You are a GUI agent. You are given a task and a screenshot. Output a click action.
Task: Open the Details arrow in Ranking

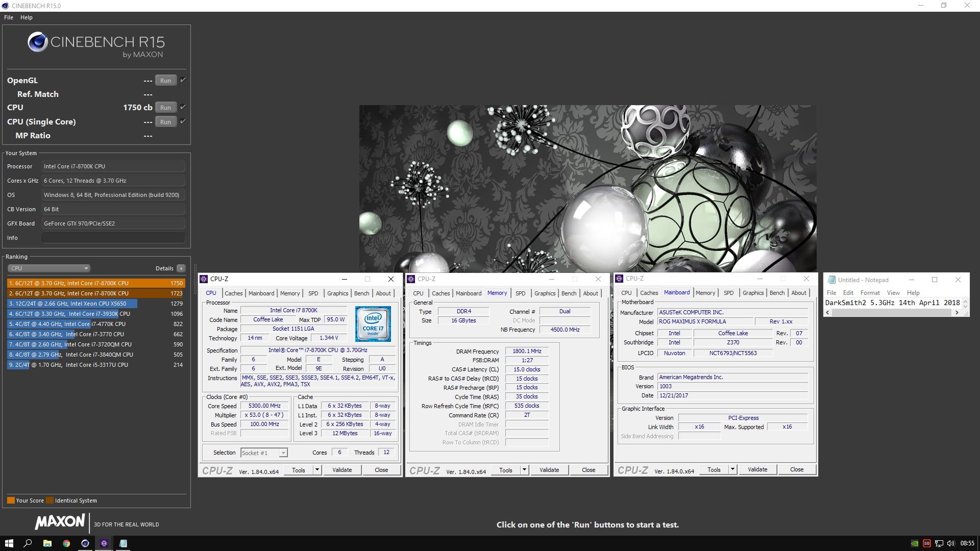point(181,268)
